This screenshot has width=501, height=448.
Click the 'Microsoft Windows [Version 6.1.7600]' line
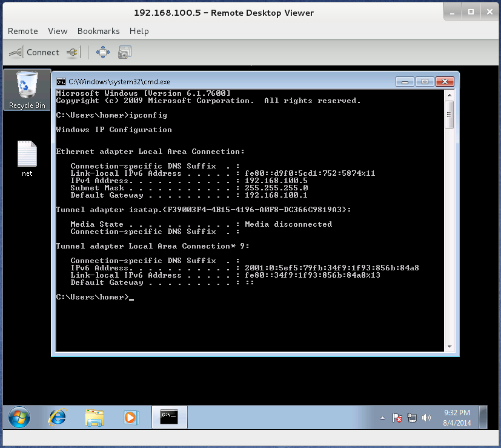click(143, 93)
